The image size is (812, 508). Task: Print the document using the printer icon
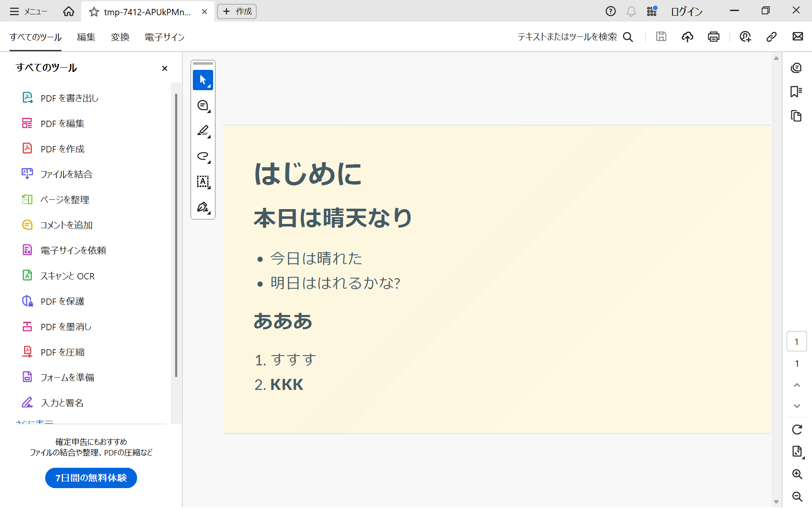tap(713, 37)
